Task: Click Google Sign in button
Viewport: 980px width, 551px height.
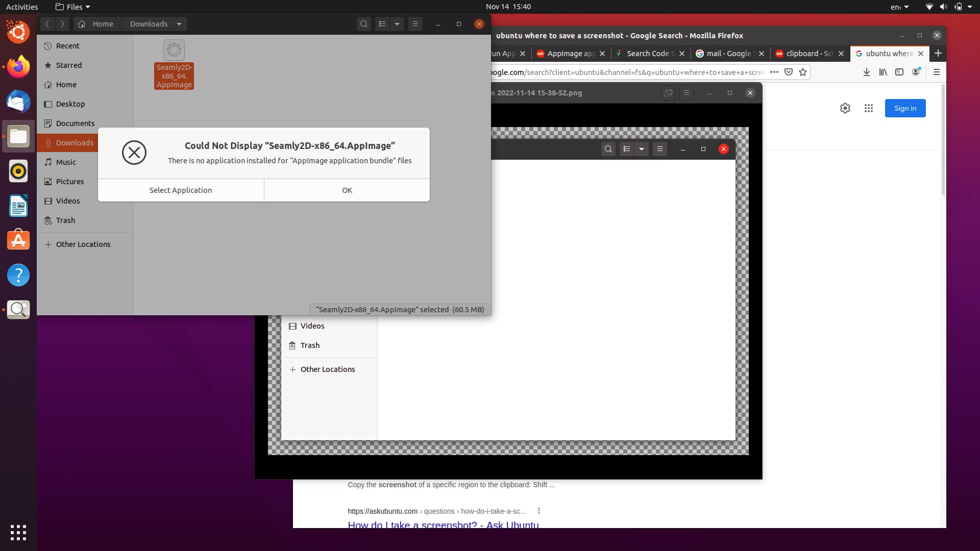Action: point(905,108)
